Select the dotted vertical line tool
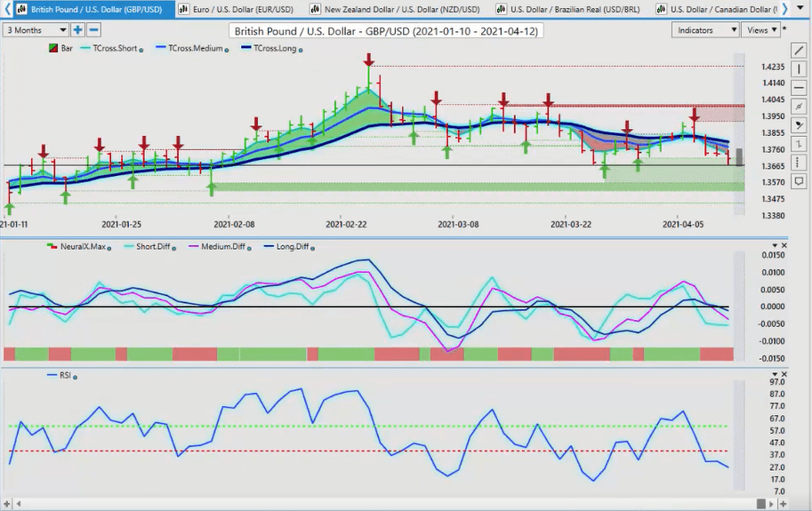This screenshot has width=812, height=511. [799, 163]
